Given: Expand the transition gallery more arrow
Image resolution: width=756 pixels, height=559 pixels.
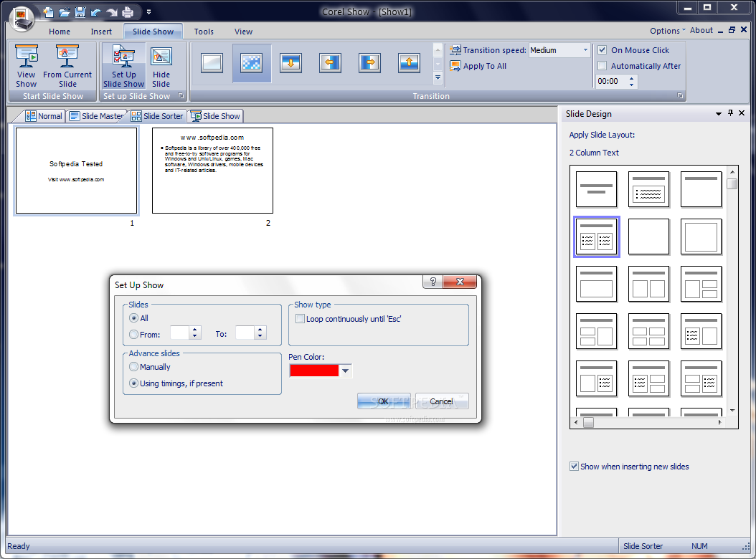Looking at the screenshot, I should (438, 77).
